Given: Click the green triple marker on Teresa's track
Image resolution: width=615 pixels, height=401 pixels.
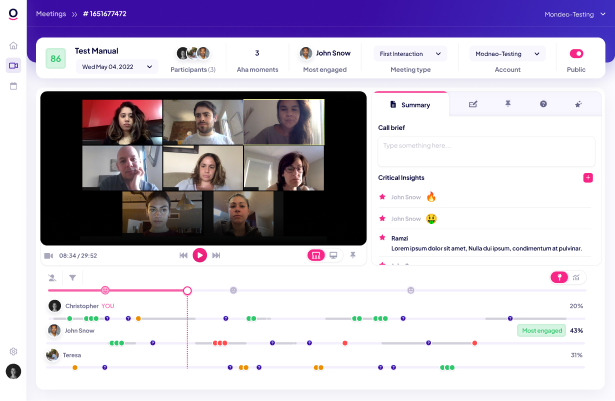Looking at the screenshot, I should [x=447, y=367].
